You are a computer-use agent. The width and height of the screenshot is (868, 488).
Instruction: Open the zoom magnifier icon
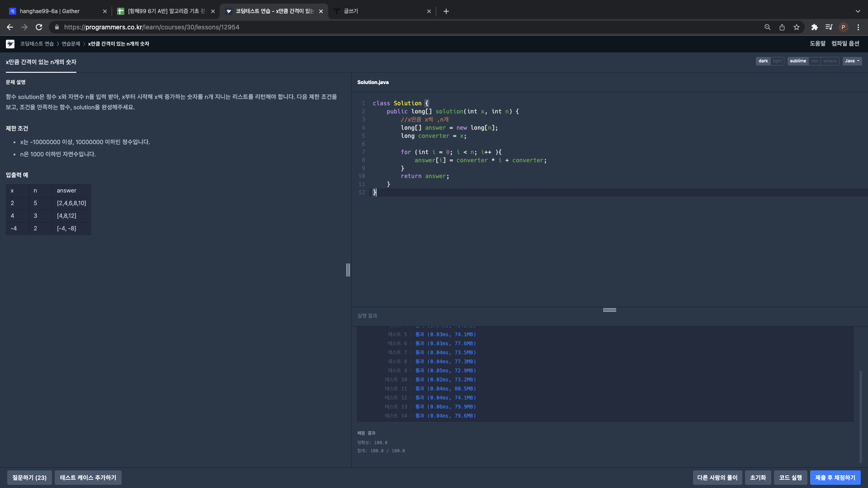point(767,27)
